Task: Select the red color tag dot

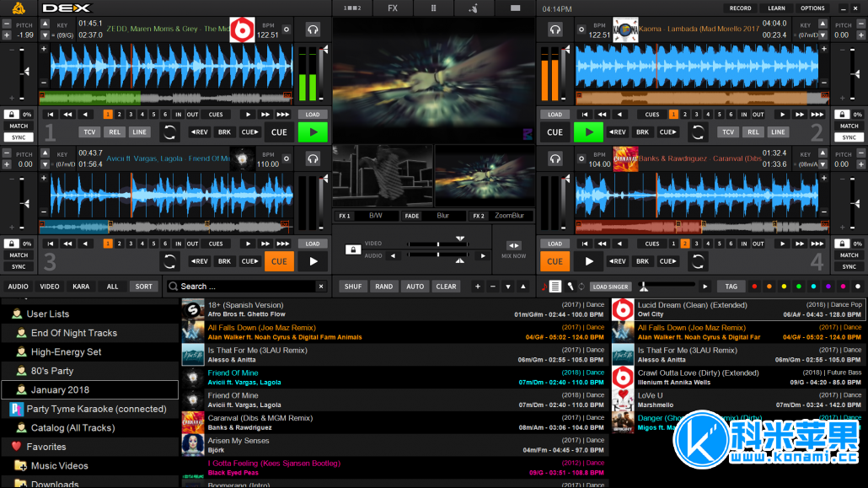Action: pos(754,287)
